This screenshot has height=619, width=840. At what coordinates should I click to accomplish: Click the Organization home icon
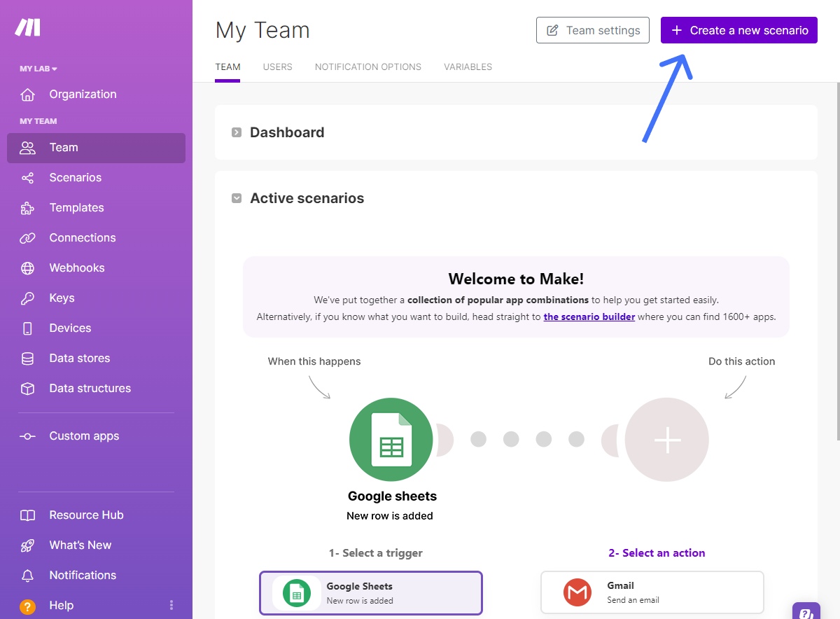coord(27,95)
